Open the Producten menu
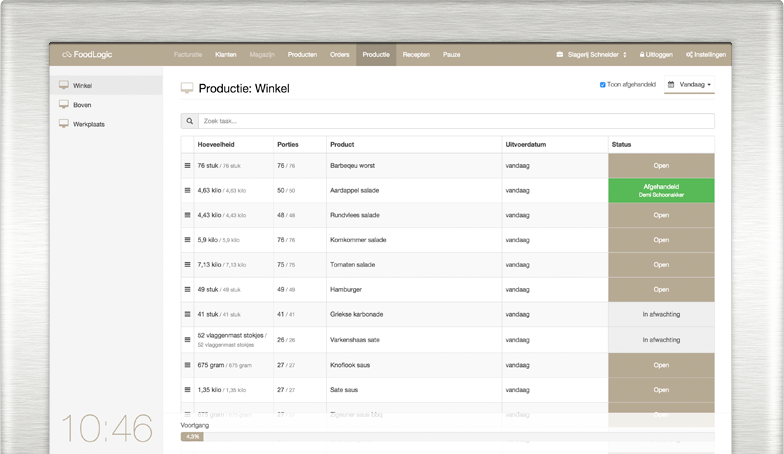This screenshot has width=784, height=454. coord(302,54)
